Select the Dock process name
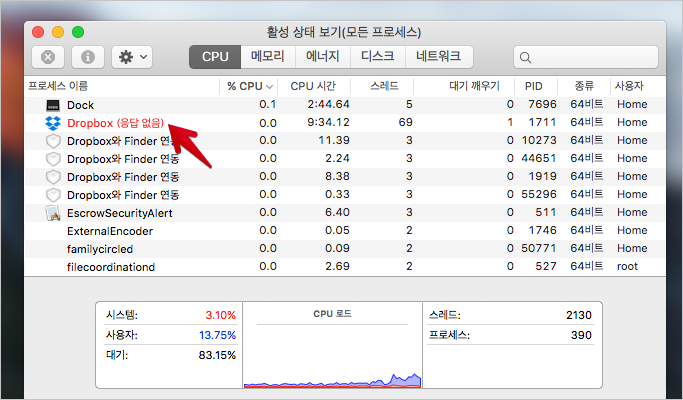Image resolution: width=683 pixels, height=400 pixels. click(x=81, y=105)
